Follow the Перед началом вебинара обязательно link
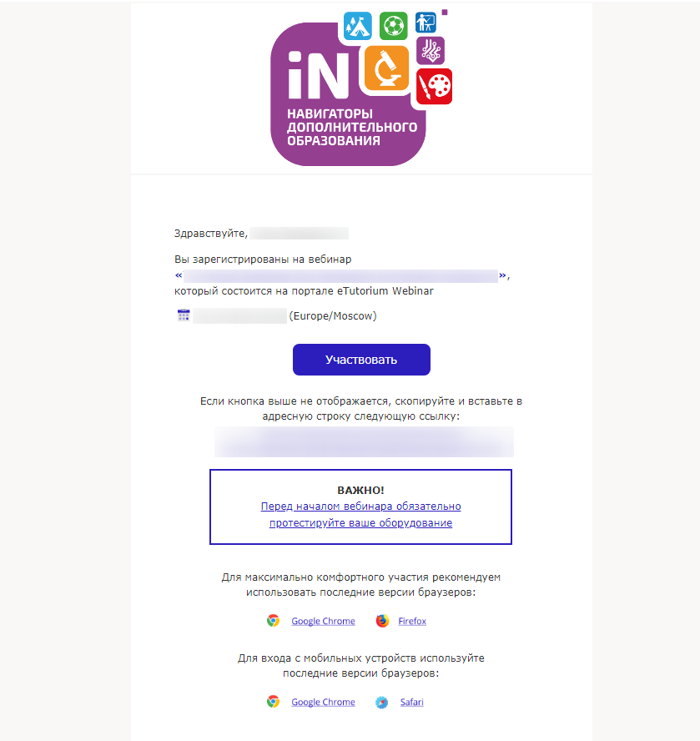 360,507
